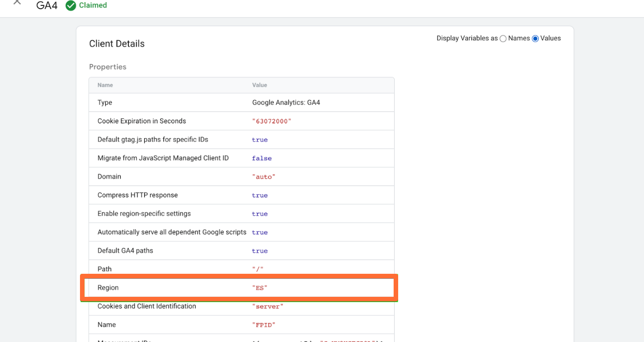The width and height of the screenshot is (644, 342).
Task: Click true value for Compress HTTP response
Action: pos(260,196)
